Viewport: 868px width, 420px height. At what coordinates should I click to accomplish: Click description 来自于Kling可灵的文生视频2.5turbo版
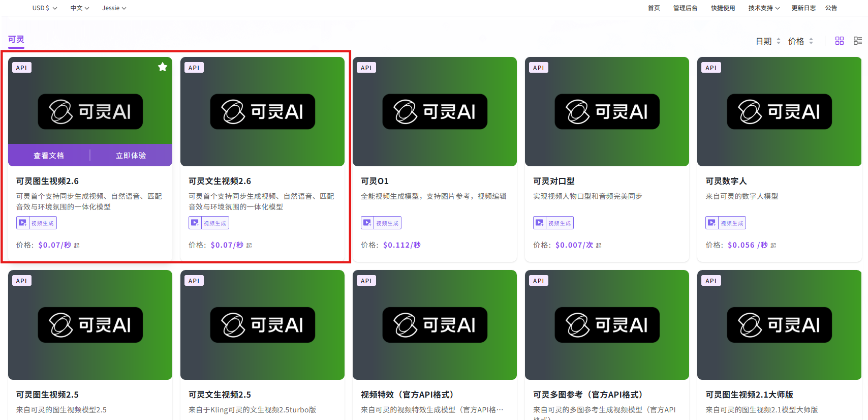(x=252, y=410)
